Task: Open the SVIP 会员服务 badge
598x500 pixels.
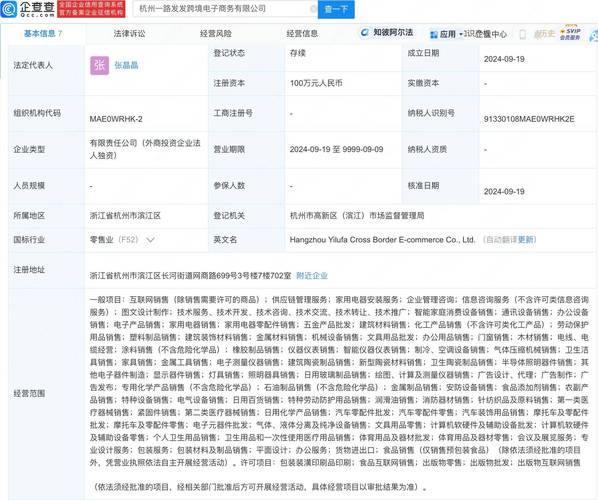Action: 570,34
